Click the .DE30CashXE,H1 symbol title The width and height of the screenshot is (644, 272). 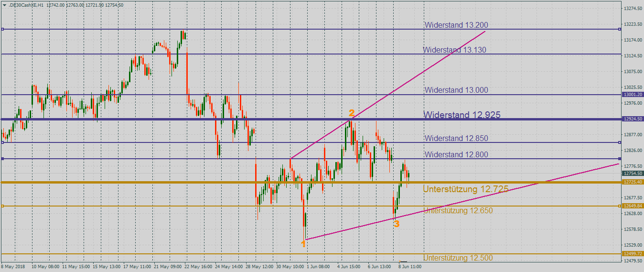click(26, 5)
